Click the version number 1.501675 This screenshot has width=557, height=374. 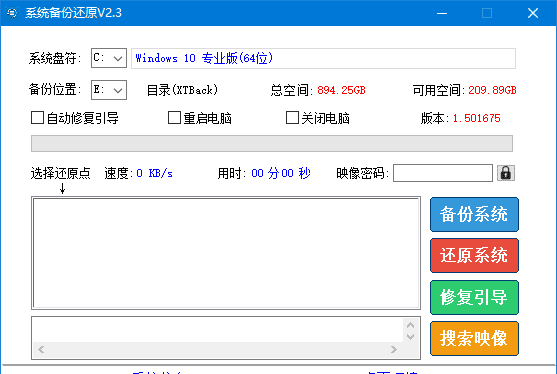[x=476, y=118]
